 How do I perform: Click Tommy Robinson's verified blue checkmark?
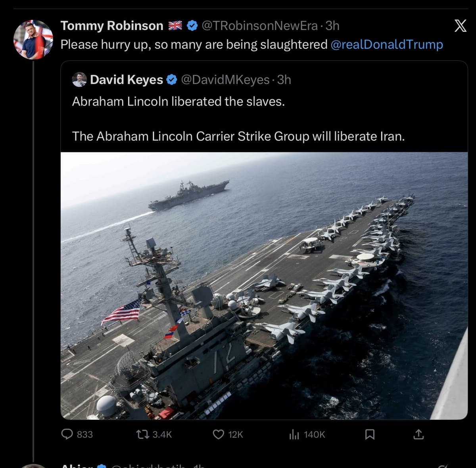[192, 25]
